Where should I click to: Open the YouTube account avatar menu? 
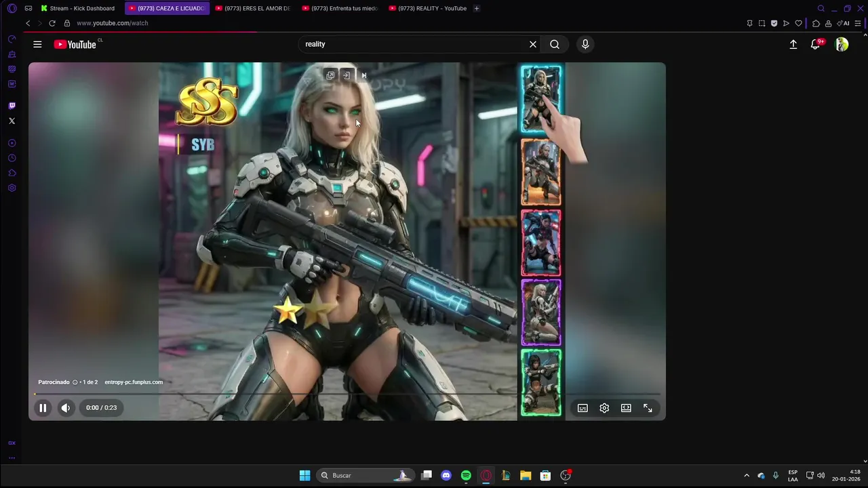tap(842, 44)
